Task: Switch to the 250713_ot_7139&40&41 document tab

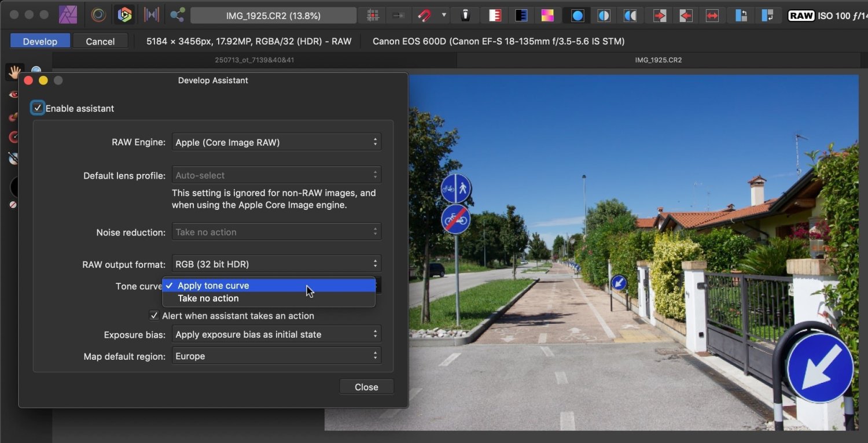Action: [x=254, y=60]
